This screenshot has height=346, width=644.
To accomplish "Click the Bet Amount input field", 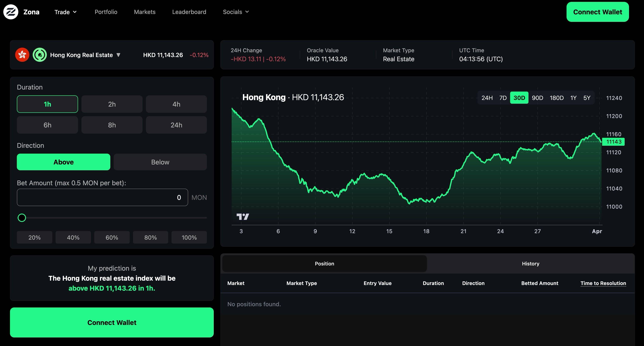I will (102, 198).
